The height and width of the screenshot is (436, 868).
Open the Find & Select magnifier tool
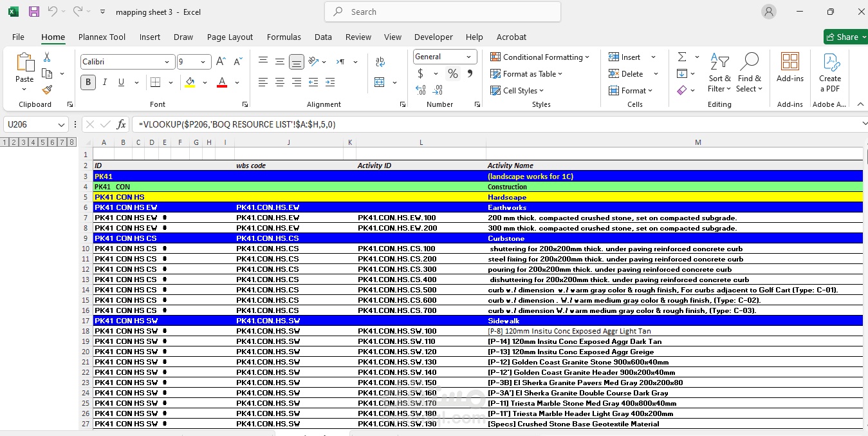748,73
